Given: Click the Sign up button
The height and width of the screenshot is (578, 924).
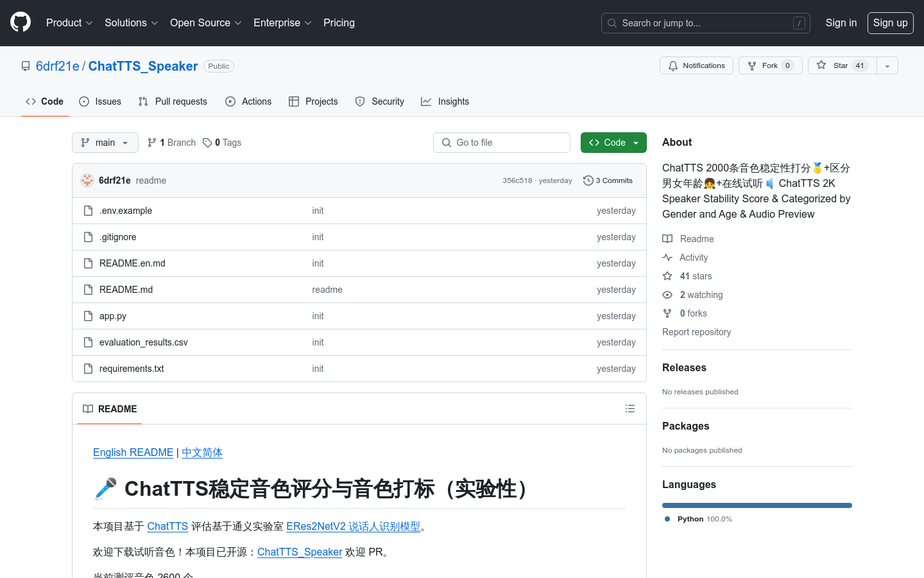Looking at the screenshot, I should click(890, 23).
